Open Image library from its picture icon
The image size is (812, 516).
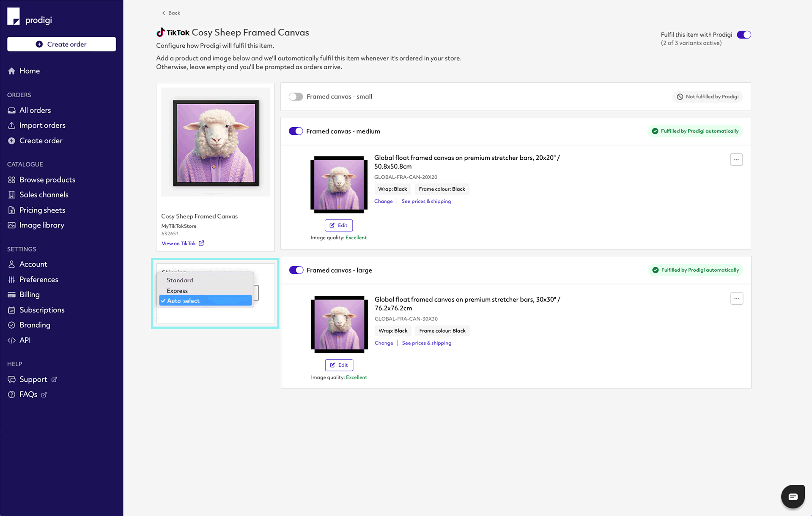point(12,225)
